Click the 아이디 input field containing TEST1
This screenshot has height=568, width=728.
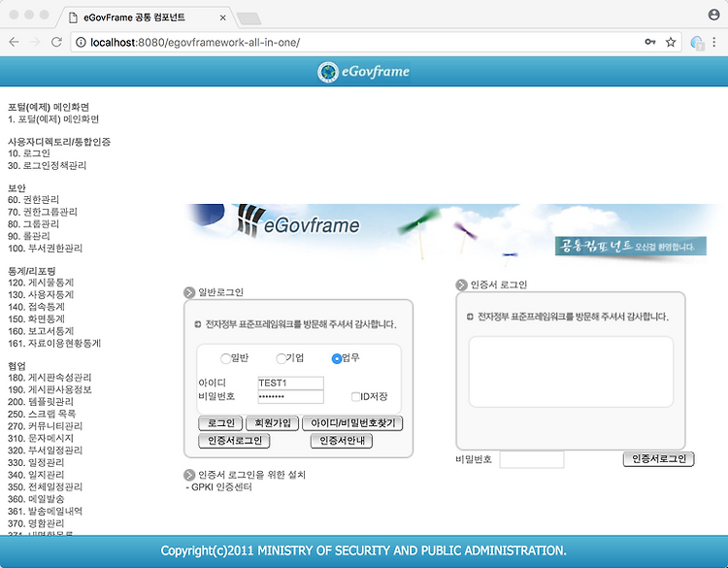coord(290,384)
